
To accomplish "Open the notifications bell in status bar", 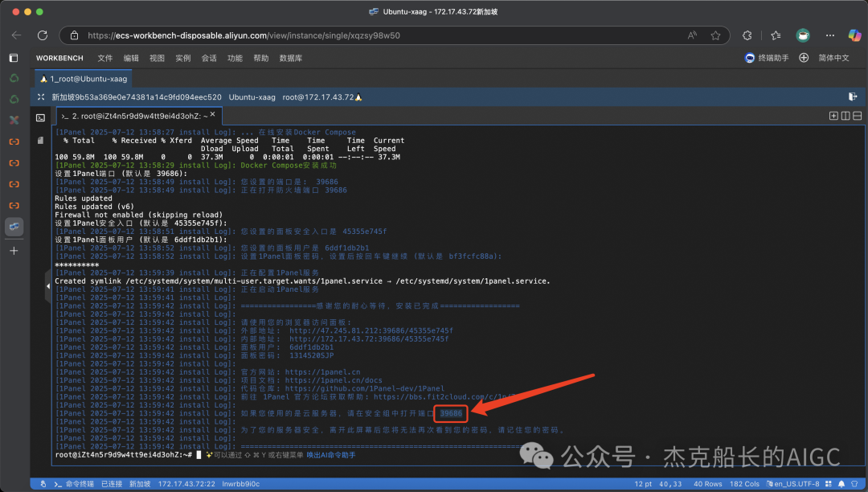I will (x=841, y=484).
